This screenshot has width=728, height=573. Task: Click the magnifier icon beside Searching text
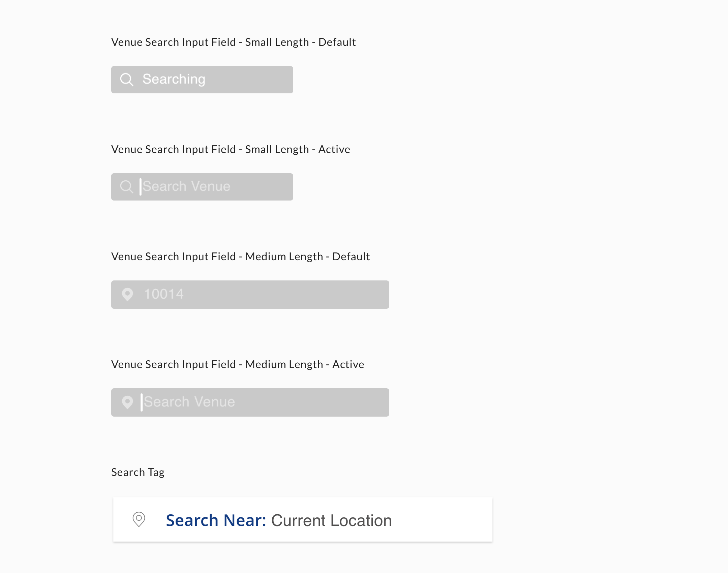127,80
